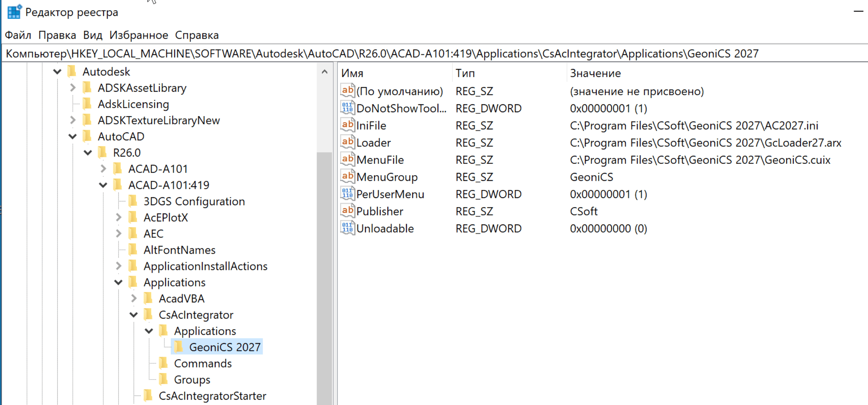Click the Commands folder icon
The image size is (868, 405).
[164, 363]
